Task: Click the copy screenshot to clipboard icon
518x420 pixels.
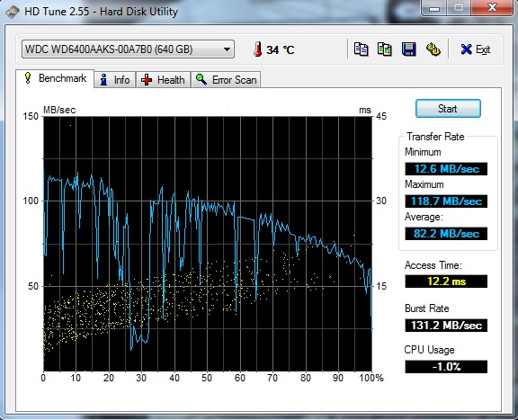Action: point(385,49)
